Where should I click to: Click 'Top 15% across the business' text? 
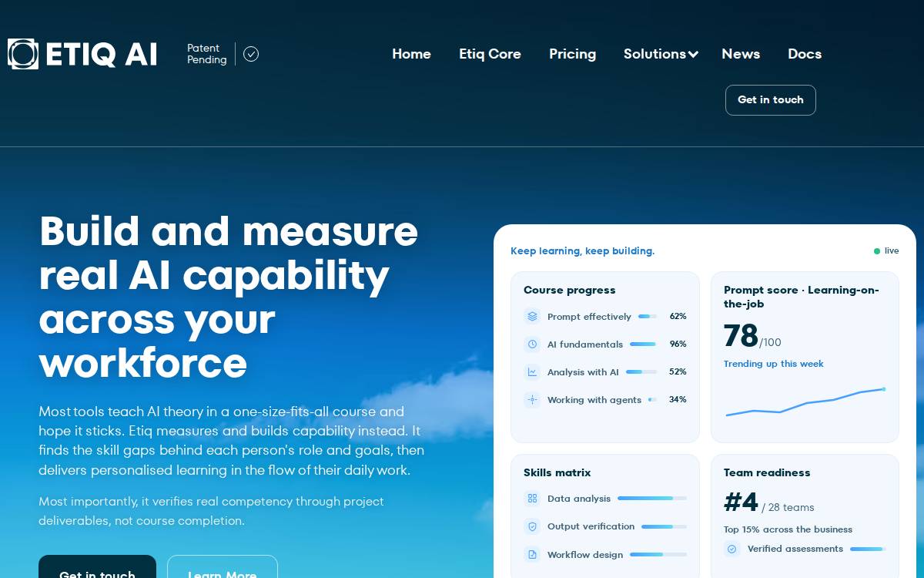click(x=788, y=529)
